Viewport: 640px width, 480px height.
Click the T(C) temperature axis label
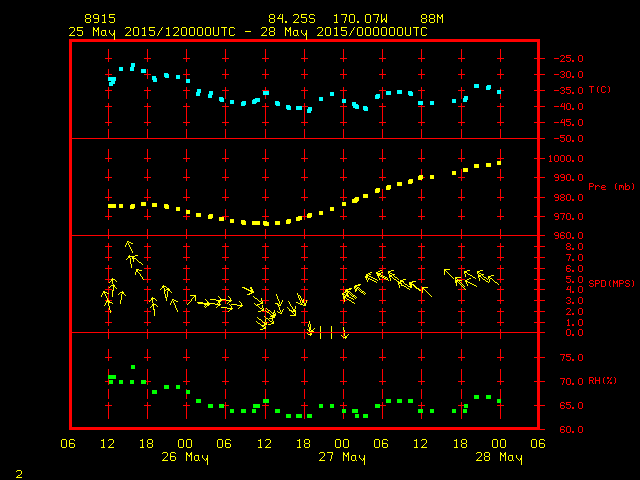click(x=600, y=90)
